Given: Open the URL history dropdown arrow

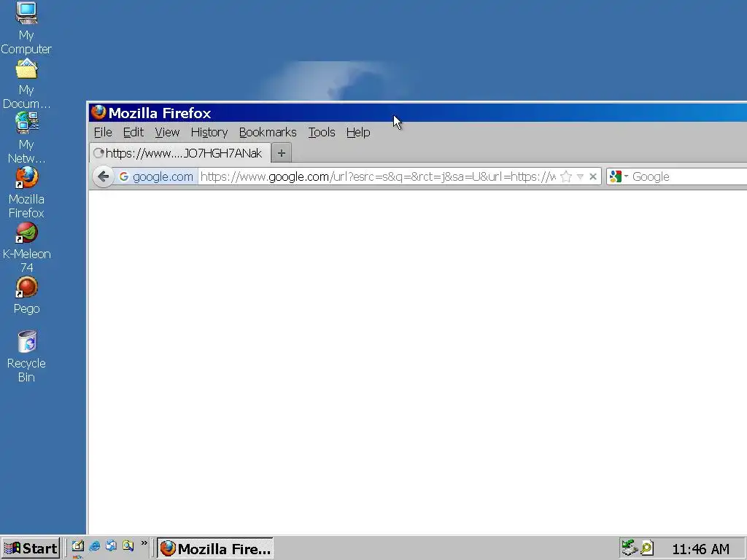Looking at the screenshot, I should tap(580, 176).
